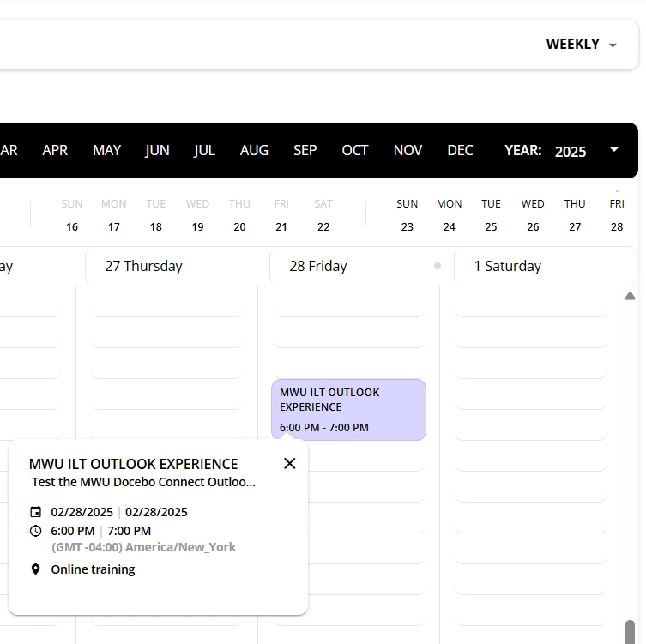The image size is (646, 644).
Task: Switch to the AUG month tab
Action: point(254,150)
